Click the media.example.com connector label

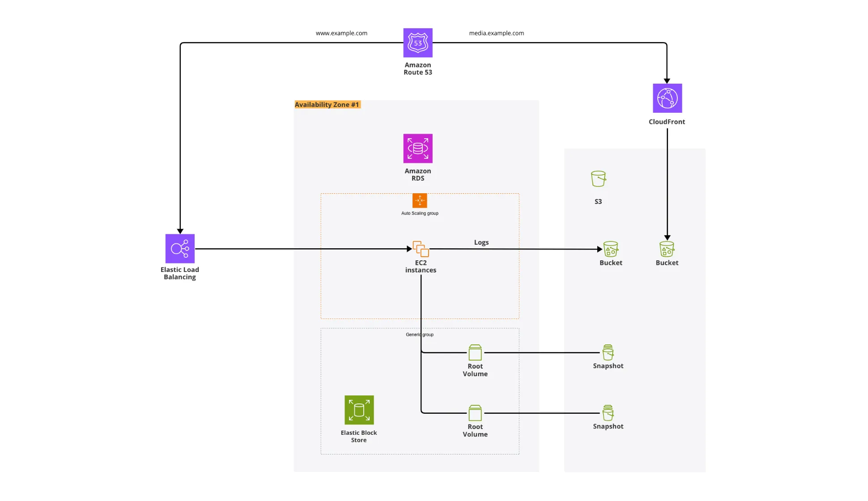(496, 33)
